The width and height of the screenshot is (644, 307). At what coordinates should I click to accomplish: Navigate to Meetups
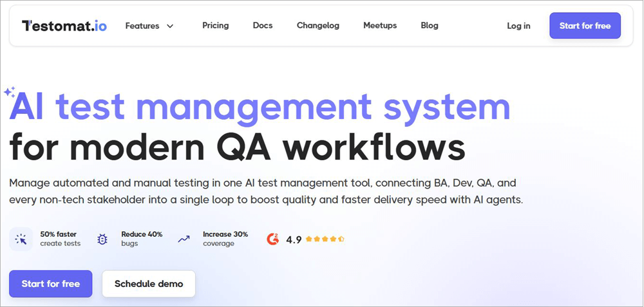[x=380, y=26]
